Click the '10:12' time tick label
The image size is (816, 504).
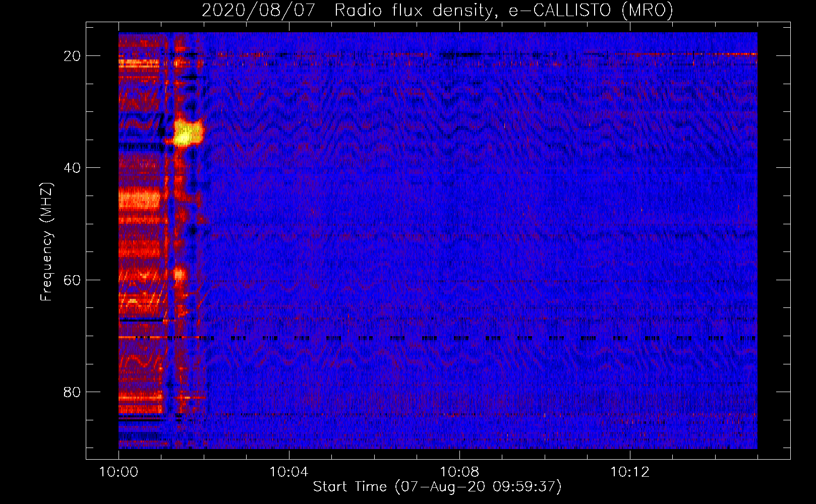630,472
